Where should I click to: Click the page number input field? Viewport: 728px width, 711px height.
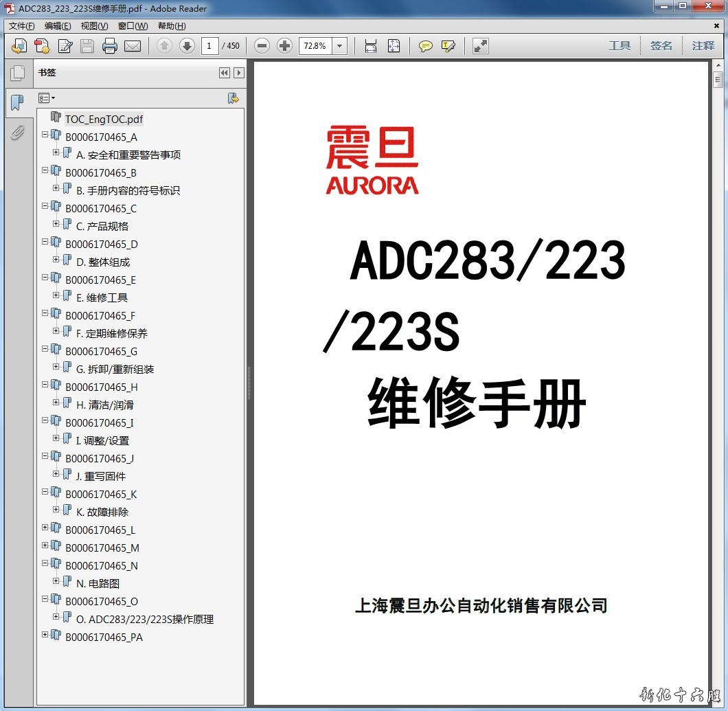210,46
